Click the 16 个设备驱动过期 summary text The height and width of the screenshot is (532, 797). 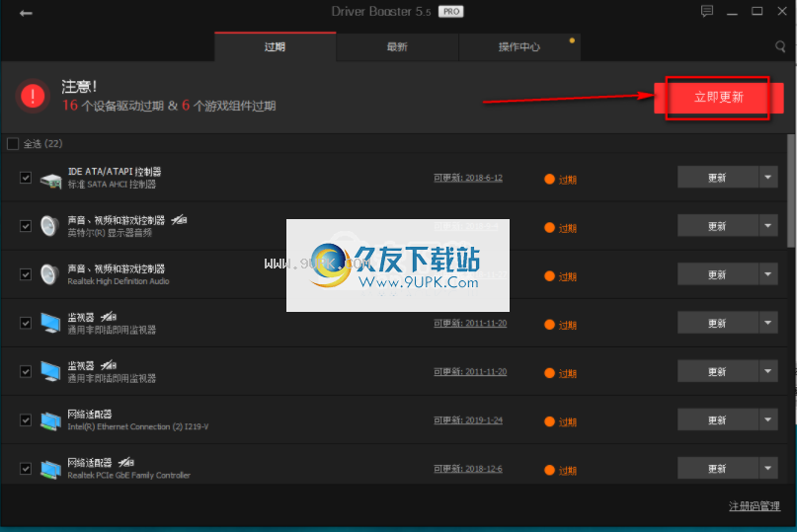[x=113, y=106]
